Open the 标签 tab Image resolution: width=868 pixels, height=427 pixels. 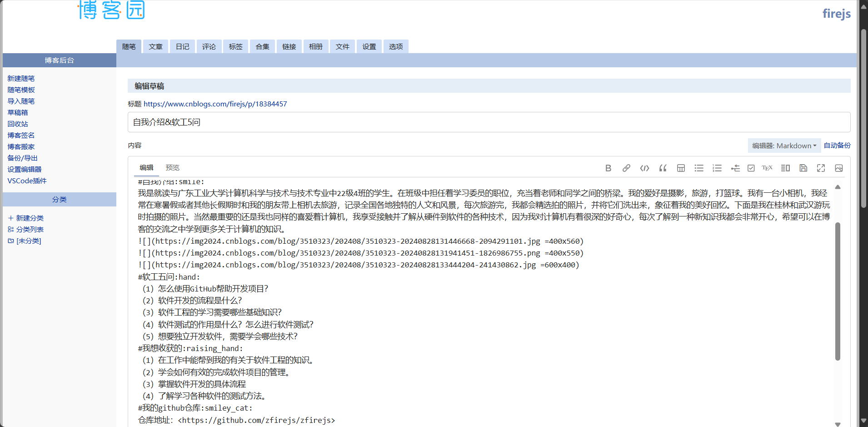coord(236,46)
